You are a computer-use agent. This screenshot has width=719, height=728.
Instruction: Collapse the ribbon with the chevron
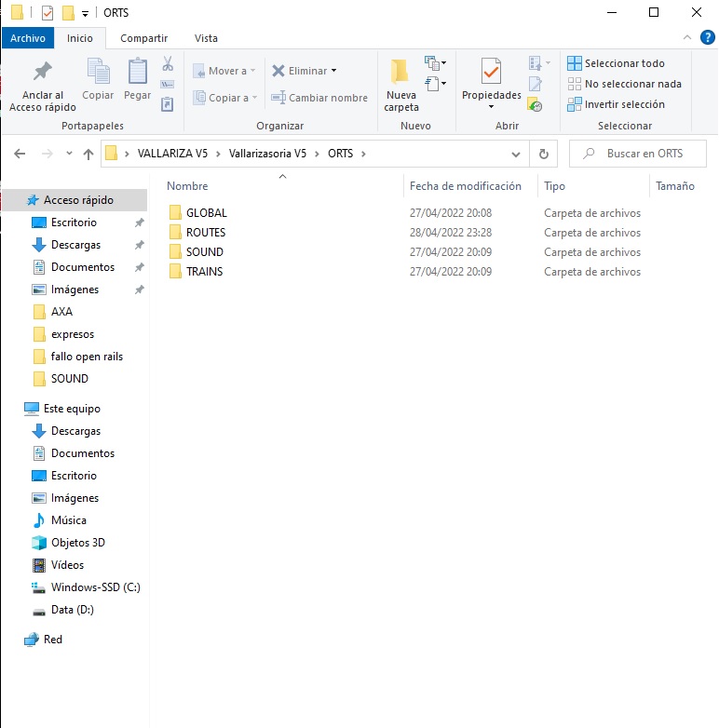tap(687, 38)
